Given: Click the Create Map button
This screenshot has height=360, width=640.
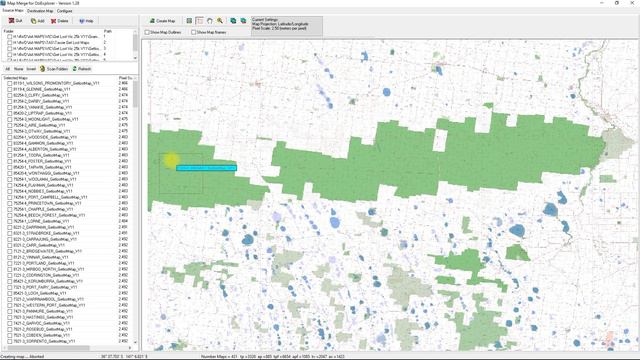Looking at the screenshot, I should click(x=162, y=20).
